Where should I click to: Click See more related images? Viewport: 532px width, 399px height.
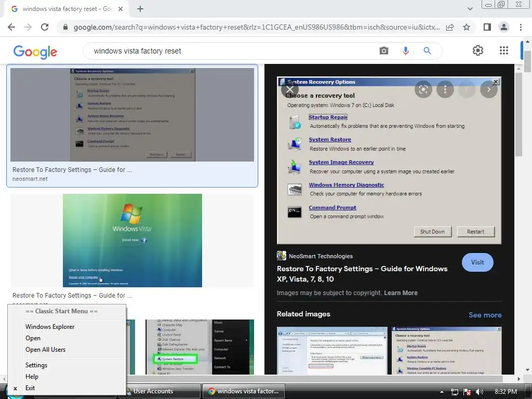(485, 315)
